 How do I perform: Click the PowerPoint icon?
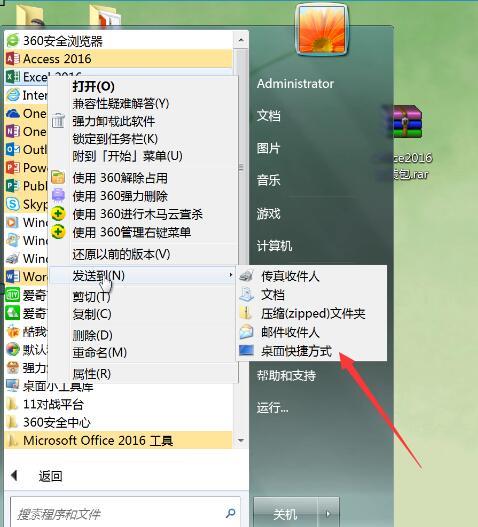tap(13, 167)
